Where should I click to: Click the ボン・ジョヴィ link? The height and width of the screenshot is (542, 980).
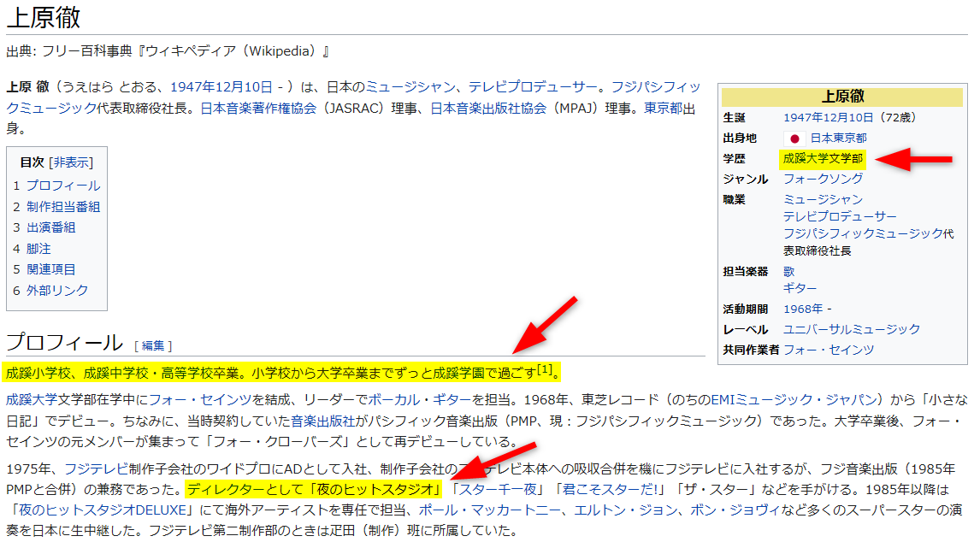coord(735,510)
